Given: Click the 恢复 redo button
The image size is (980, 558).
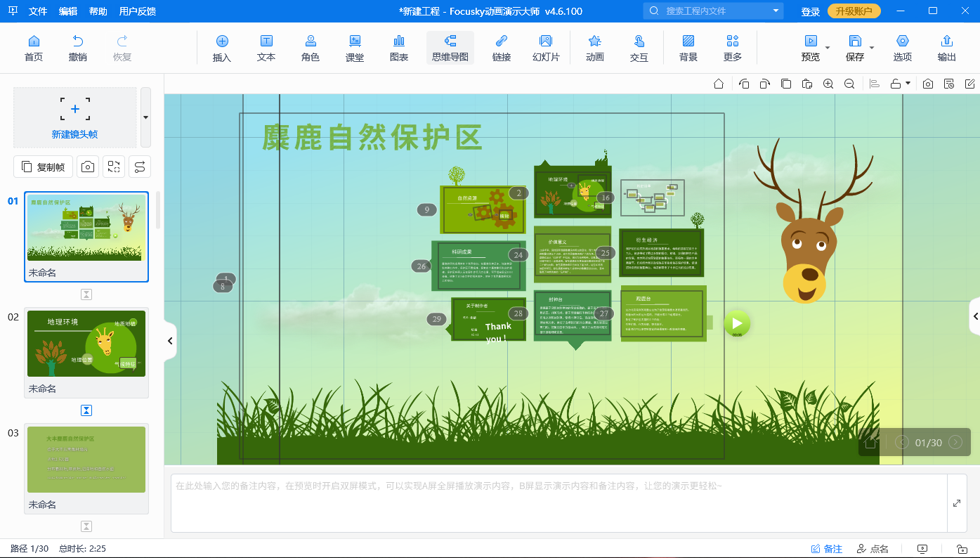Looking at the screenshot, I should (x=122, y=48).
